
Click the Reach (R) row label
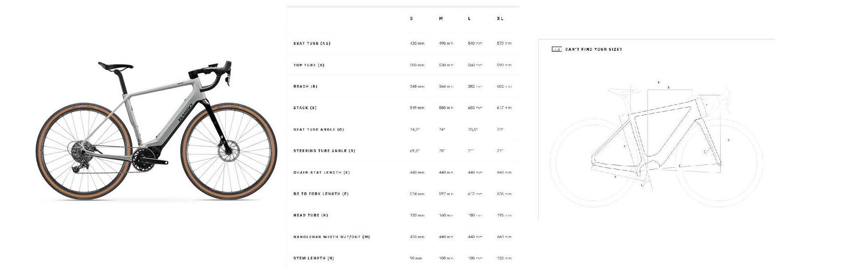(306, 86)
